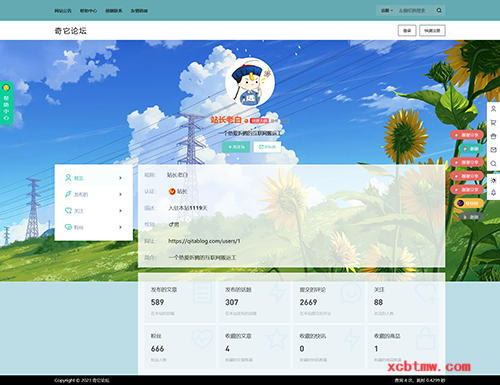Open the shopping cart icon in right toolbar

[x=494, y=123]
